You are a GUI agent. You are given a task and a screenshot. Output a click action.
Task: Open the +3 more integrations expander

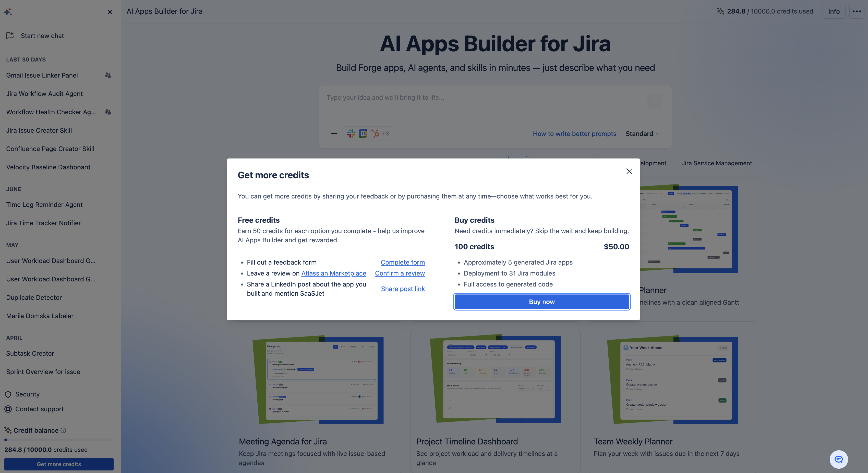tap(385, 134)
